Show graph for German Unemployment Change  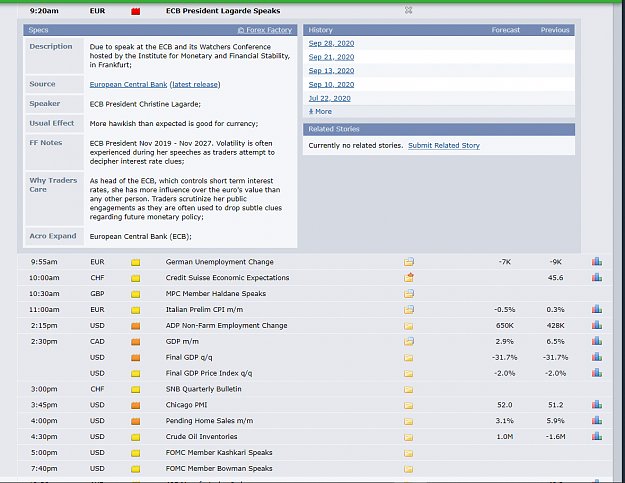click(x=597, y=261)
